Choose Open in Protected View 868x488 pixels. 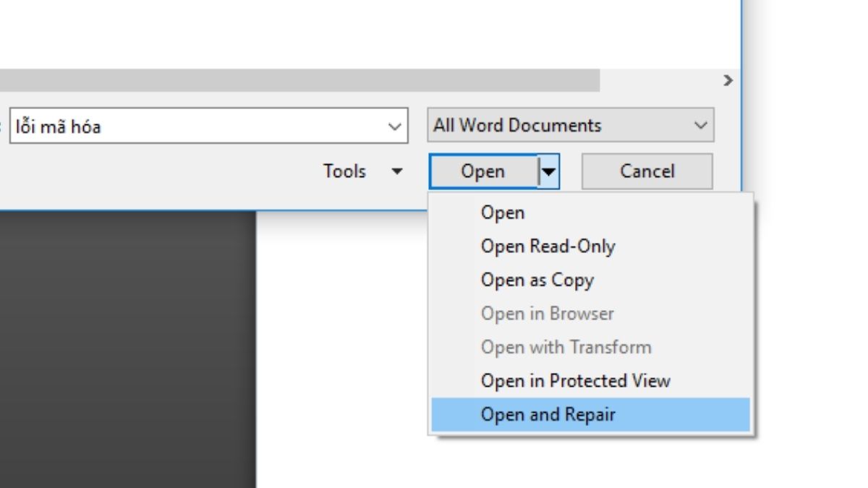coord(590,381)
